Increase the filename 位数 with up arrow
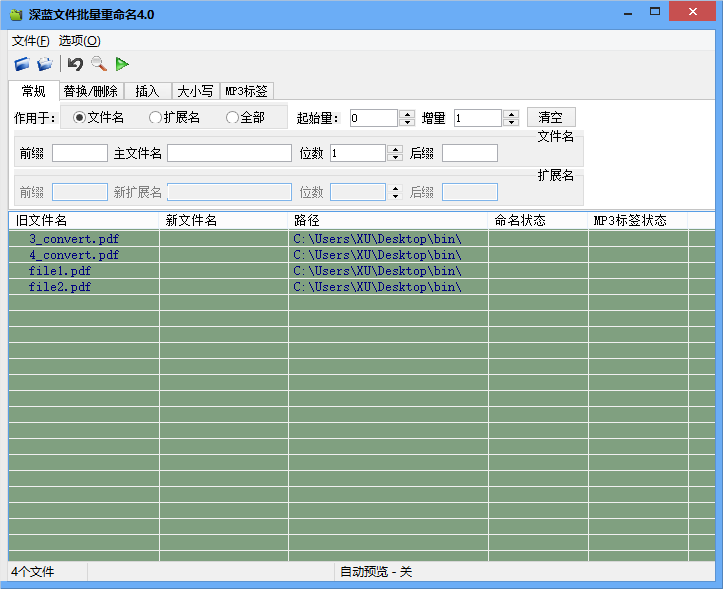Viewport: 723px width, 589px height. (395, 149)
